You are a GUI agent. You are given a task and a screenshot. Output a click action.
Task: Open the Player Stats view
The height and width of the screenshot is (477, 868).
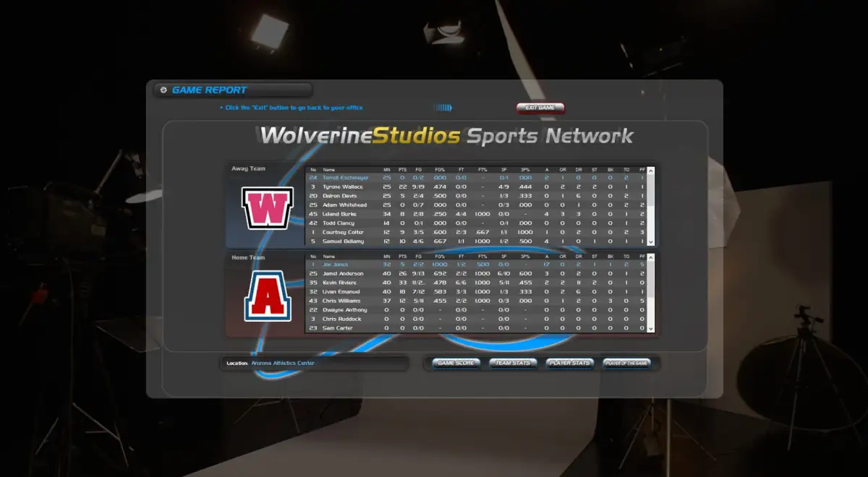coord(570,363)
